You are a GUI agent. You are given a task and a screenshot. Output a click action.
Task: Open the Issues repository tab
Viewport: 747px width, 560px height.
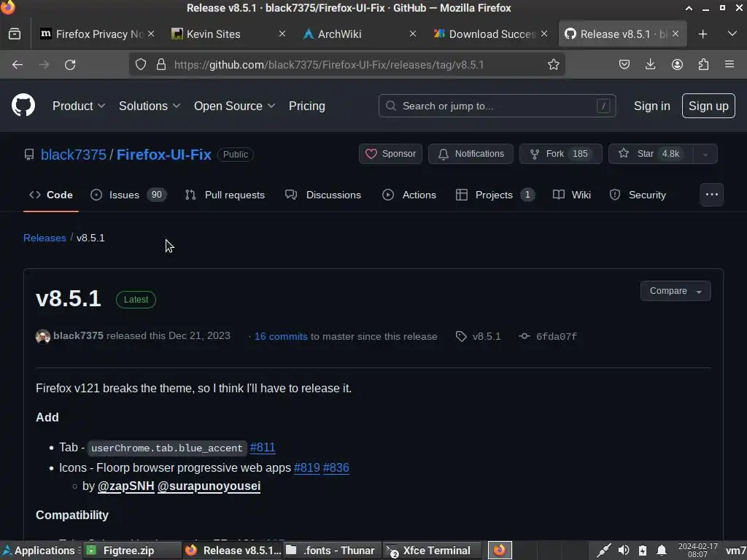pos(128,195)
